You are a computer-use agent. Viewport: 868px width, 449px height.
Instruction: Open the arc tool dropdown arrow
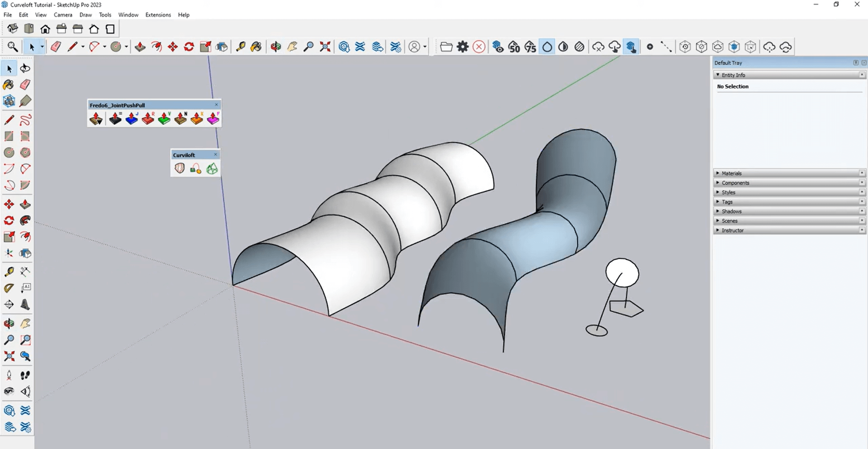point(104,47)
